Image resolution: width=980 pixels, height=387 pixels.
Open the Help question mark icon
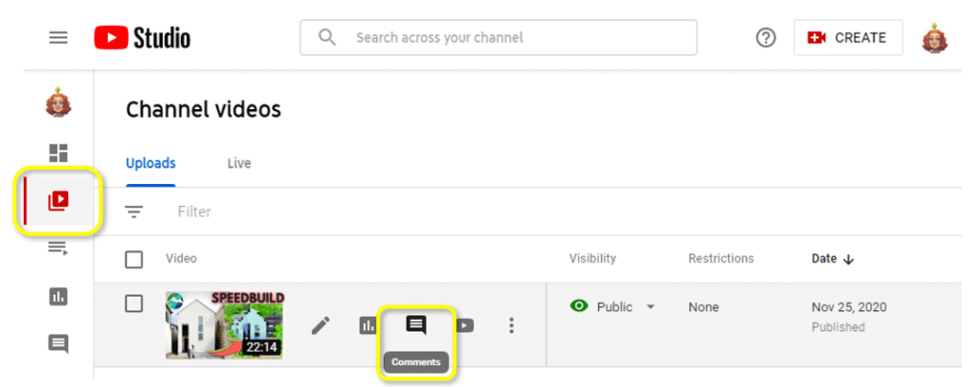click(766, 38)
